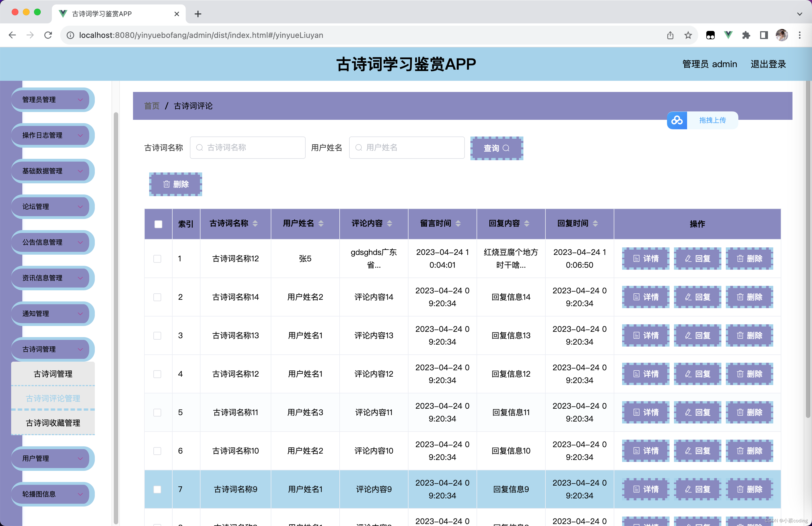Toggle the browser side panel icon
Screen dimensions: 812x526
coord(763,35)
